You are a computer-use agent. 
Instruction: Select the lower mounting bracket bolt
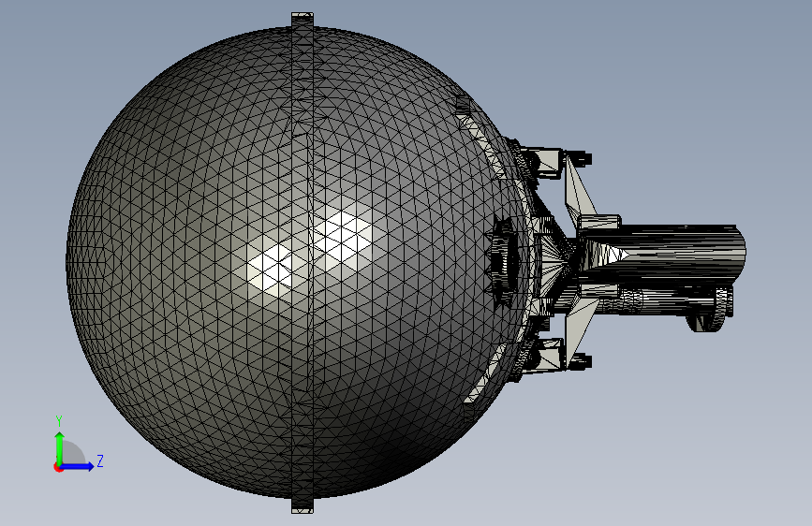pos(580,361)
